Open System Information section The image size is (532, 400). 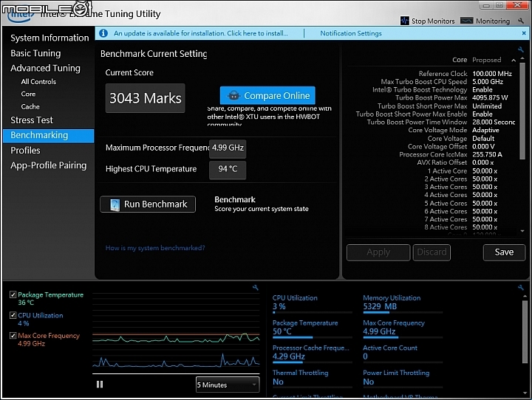tap(50, 38)
